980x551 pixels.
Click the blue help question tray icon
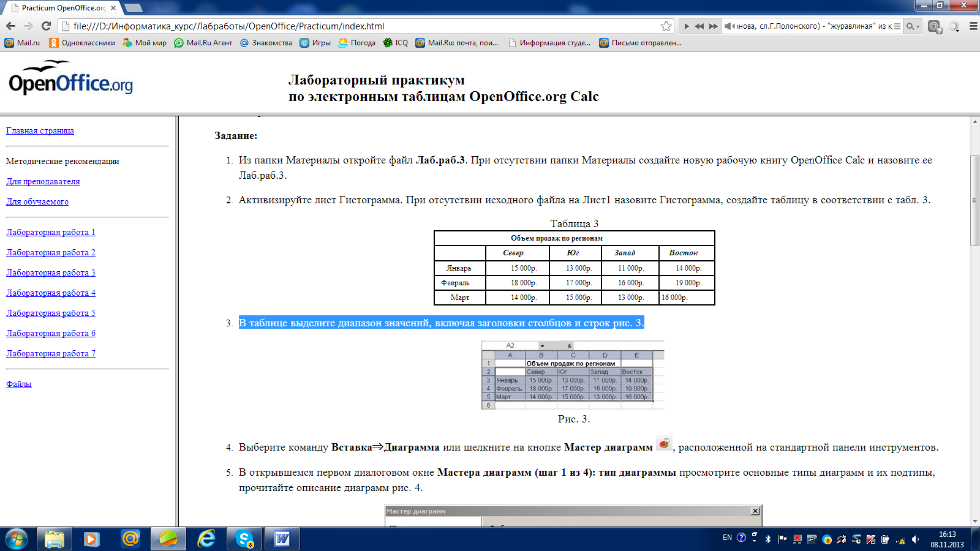point(741,538)
